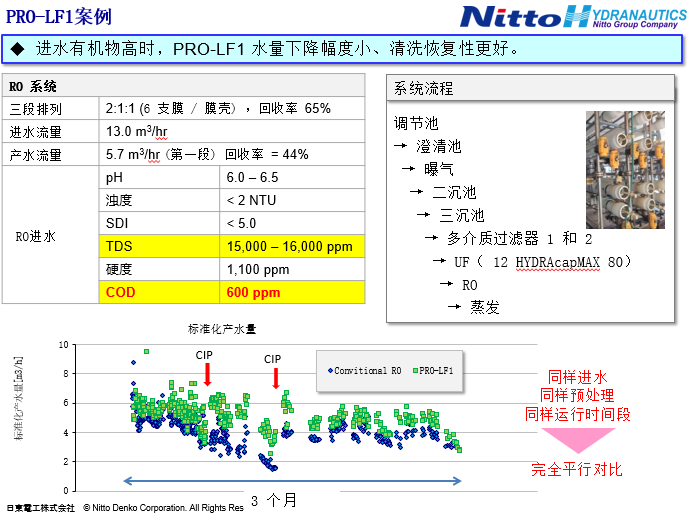Click the black diamond bullet in banner
This screenshot has width=689, height=515.
(17, 49)
